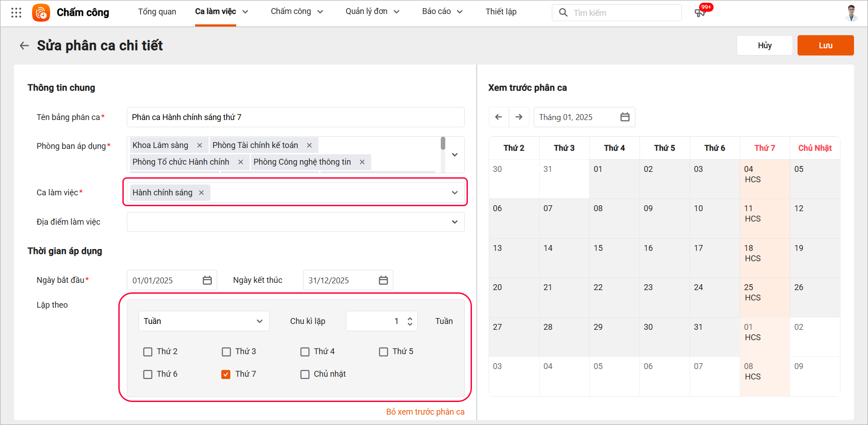Image resolution: width=868 pixels, height=425 pixels.
Task: Open the apps grid launcher icon
Action: tap(16, 13)
